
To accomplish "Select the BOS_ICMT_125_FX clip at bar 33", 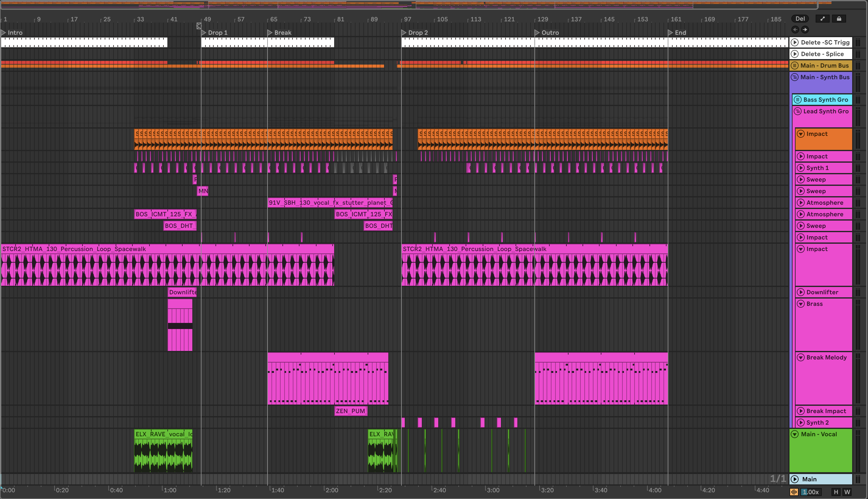I will [165, 214].
